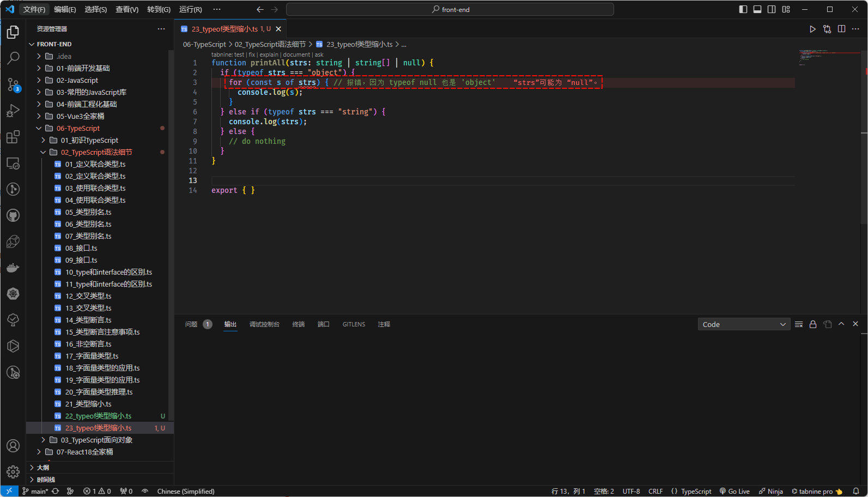
Task: Expand the 03_TypeScript面向对象 folder
Action: pyautogui.click(x=96, y=440)
